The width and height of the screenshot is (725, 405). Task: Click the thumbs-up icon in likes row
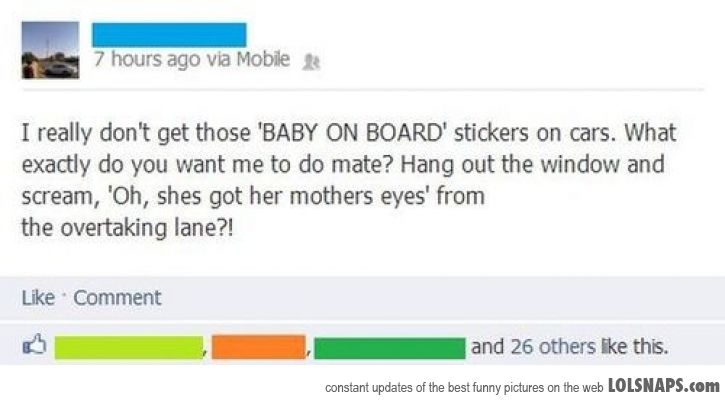(x=33, y=348)
